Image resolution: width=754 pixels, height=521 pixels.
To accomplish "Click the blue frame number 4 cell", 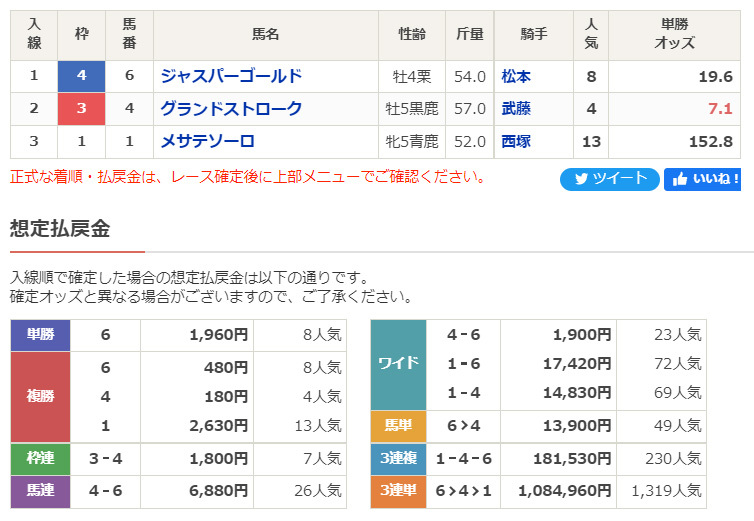I will [81, 76].
